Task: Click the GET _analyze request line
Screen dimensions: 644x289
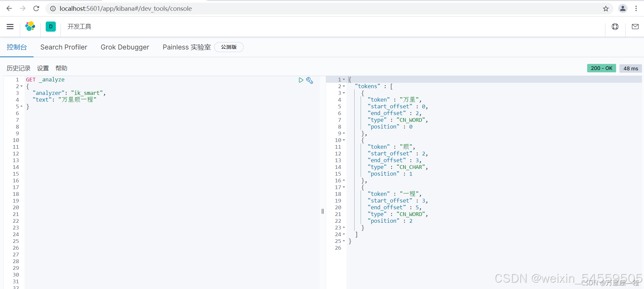Action: click(x=45, y=80)
